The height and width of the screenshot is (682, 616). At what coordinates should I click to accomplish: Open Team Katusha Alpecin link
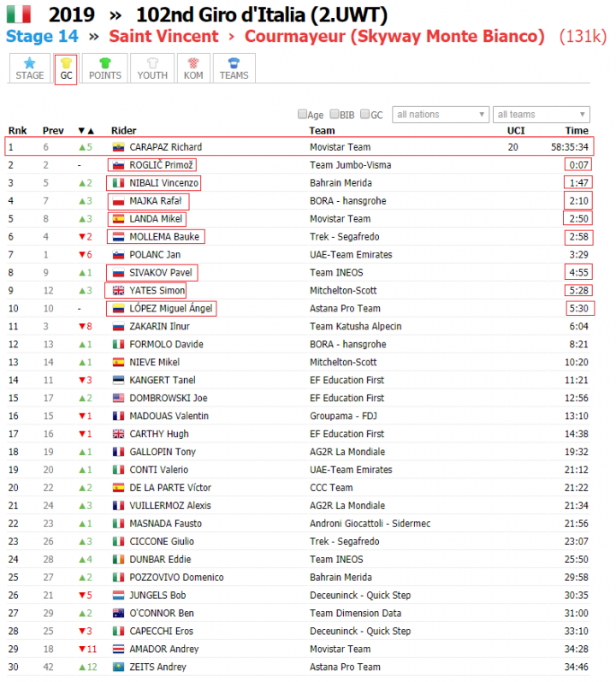[x=356, y=326]
